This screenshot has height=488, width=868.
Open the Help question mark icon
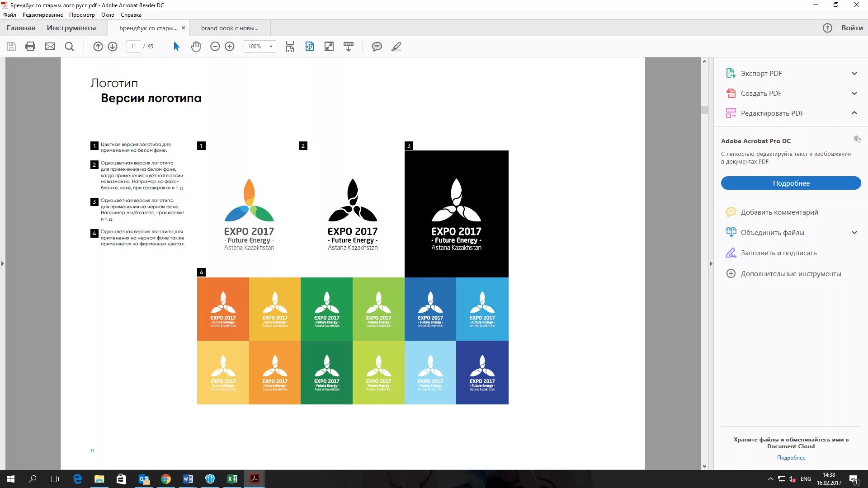click(827, 28)
